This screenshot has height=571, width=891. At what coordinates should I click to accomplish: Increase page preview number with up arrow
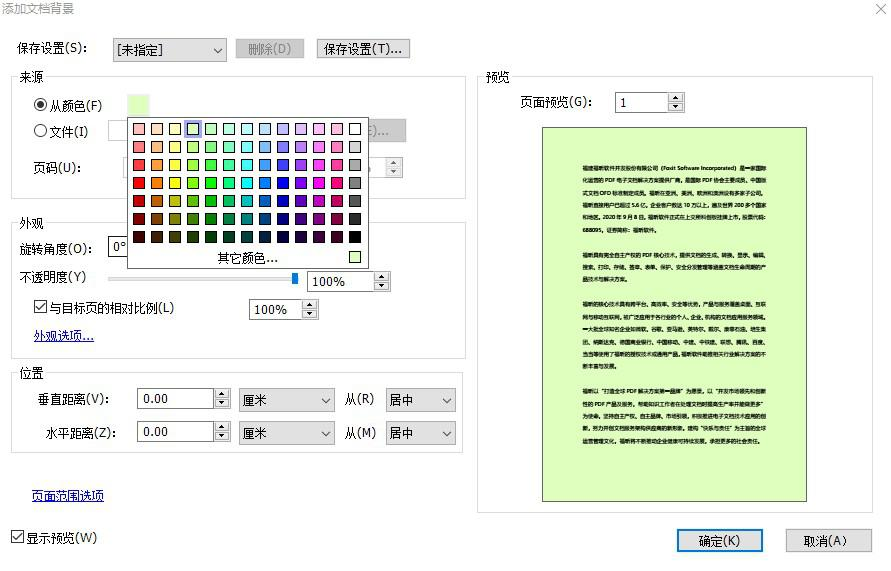click(676, 97)
